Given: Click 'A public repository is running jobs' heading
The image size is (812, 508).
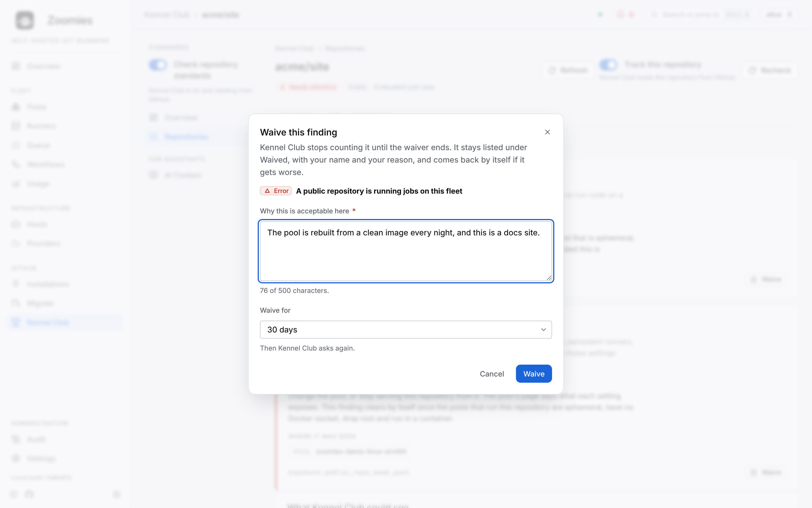Looking at the screenshot, I should (379, 191).
